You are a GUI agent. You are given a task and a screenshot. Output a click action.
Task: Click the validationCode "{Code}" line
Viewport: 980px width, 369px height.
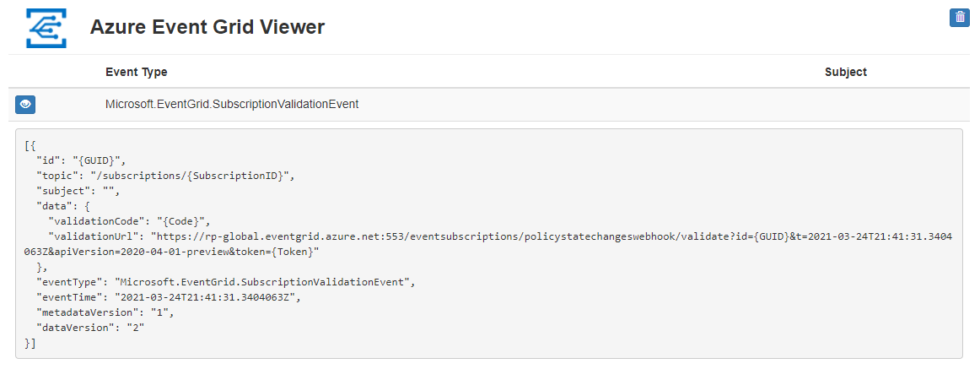click(131, 221)
